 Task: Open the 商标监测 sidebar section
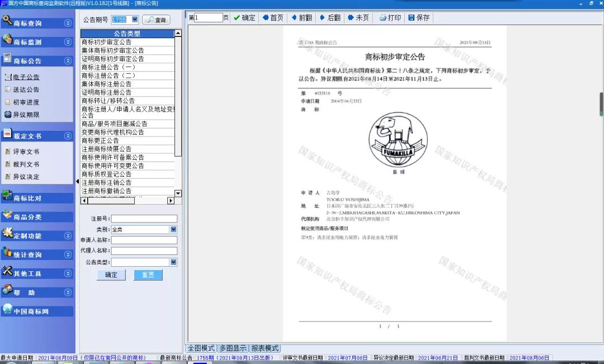[x=27, y=42]
